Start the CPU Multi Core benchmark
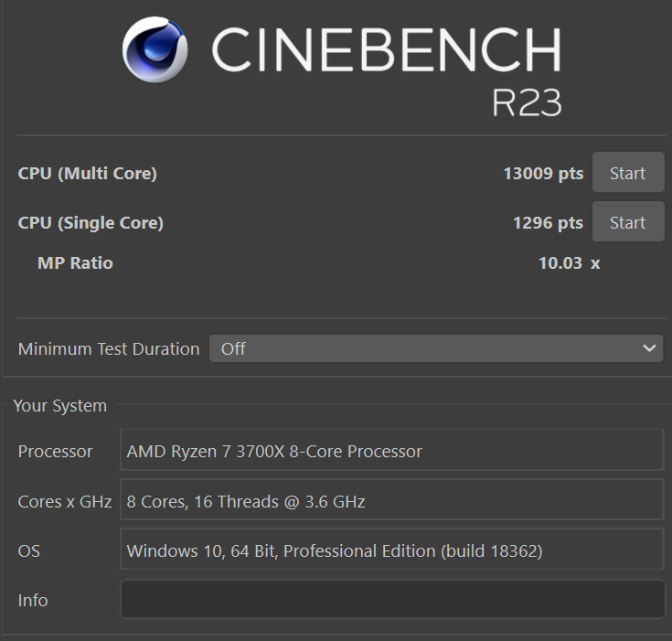 [x=628, y=172]
